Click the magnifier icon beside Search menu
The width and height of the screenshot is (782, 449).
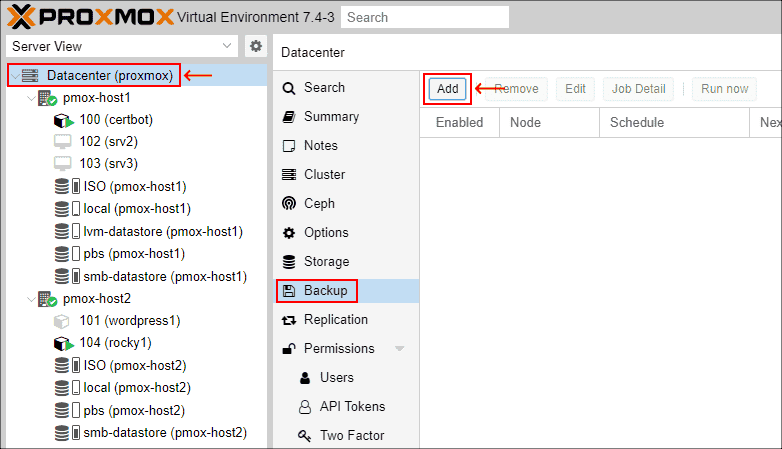pyautogui.click(x=289, y=88)
